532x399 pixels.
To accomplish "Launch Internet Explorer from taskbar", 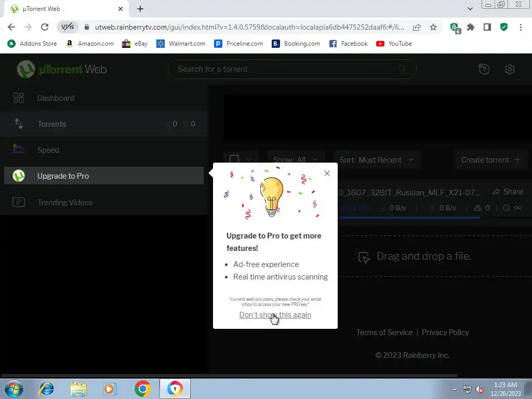I will point(46,389).
